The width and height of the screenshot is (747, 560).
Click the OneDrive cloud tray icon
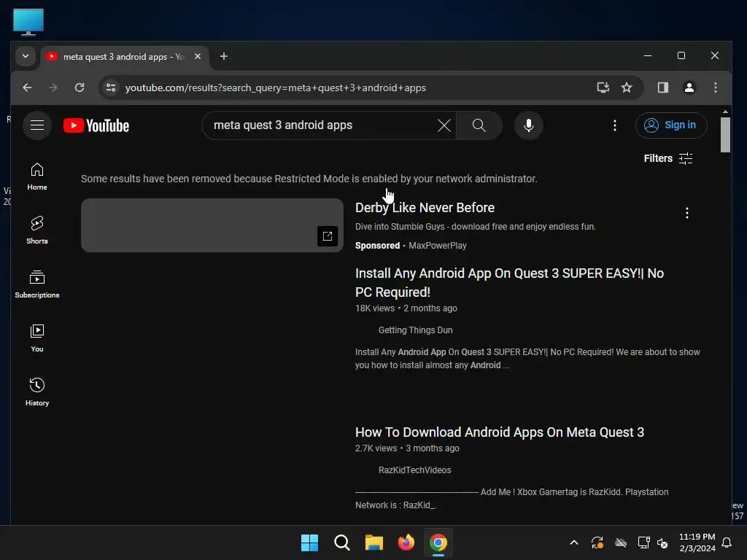[x=621, y=542]
